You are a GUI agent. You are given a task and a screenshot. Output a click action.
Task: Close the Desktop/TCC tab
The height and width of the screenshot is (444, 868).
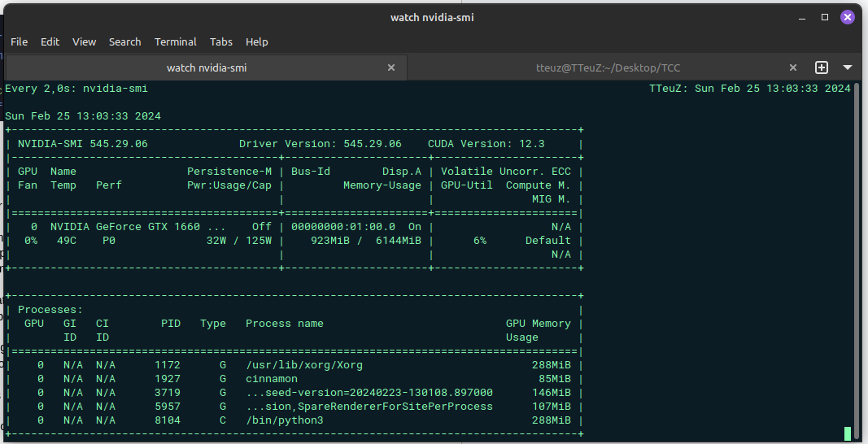(x=792, y=67)
